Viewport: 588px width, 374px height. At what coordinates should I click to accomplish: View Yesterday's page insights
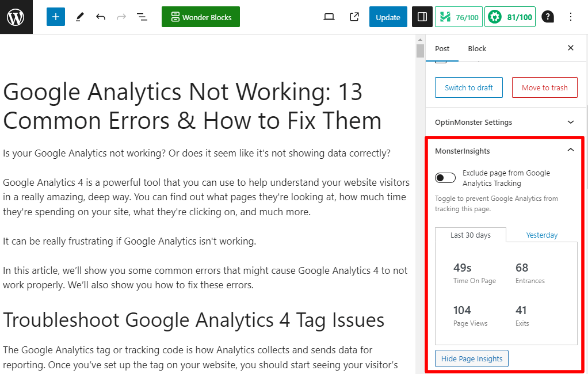(x=541, y=235)
